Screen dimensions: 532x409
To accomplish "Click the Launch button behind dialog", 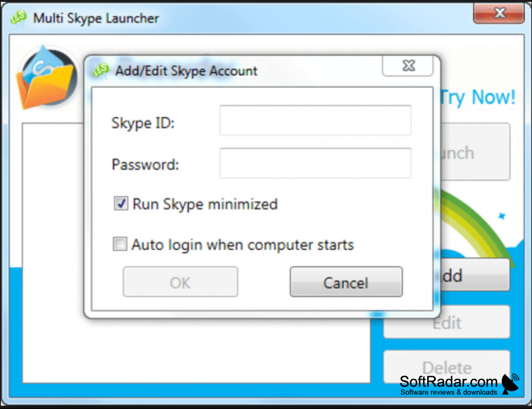I will (x=475, y=152).
